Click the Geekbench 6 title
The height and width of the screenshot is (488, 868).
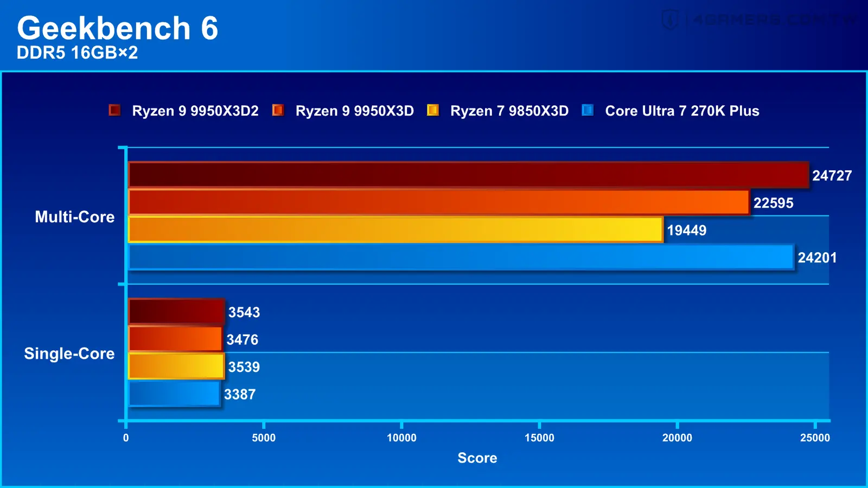(118, 28)
